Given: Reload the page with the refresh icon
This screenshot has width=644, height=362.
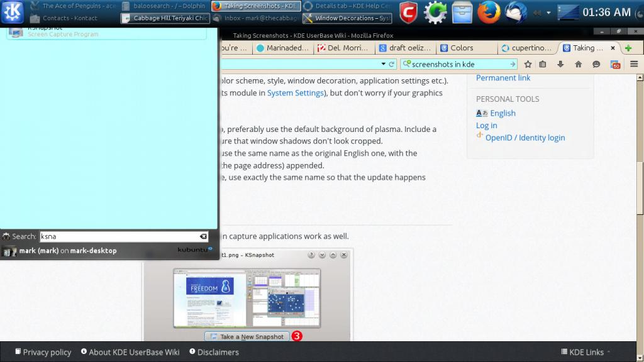Looking at the screenshot, I should (392, 64).
